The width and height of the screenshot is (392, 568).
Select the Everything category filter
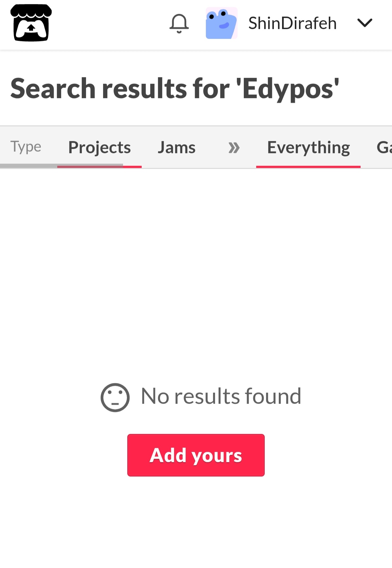click(309, 147)
